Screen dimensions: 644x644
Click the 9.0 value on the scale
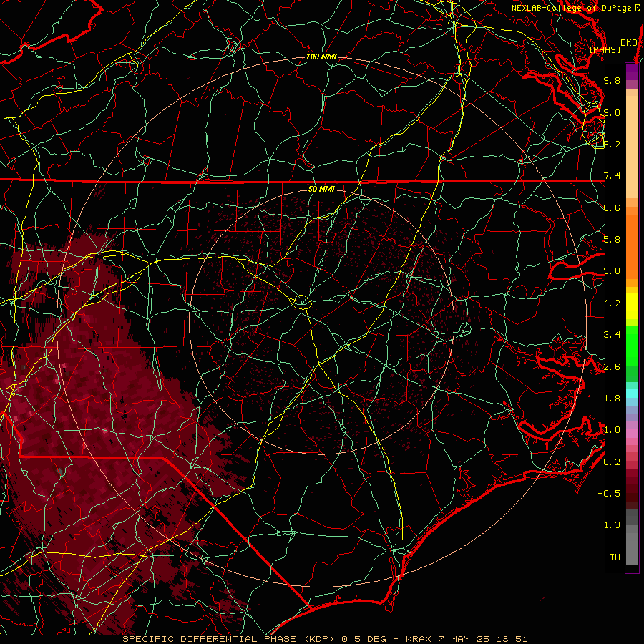612,112
